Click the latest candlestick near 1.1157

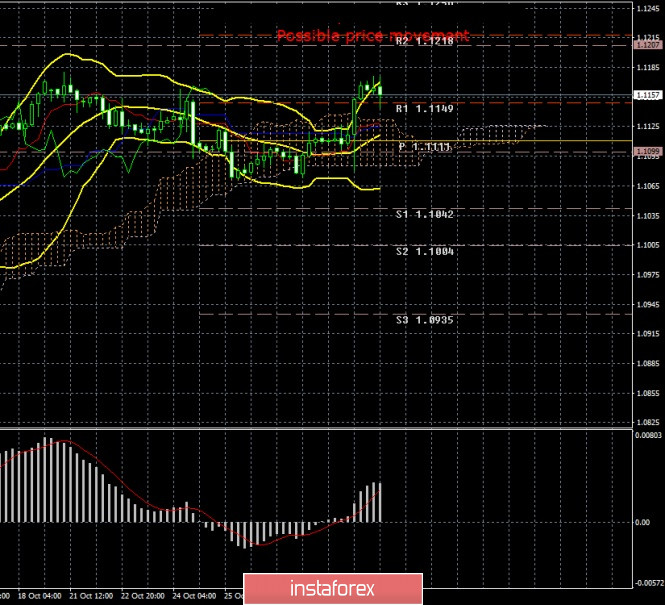(380, 91)
